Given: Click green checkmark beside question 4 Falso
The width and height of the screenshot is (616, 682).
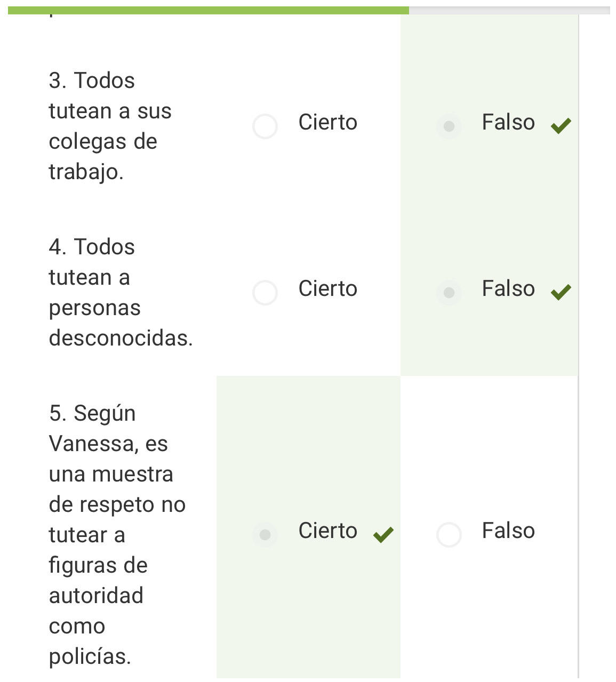Looking at the screenshot, I should point(561,292).
